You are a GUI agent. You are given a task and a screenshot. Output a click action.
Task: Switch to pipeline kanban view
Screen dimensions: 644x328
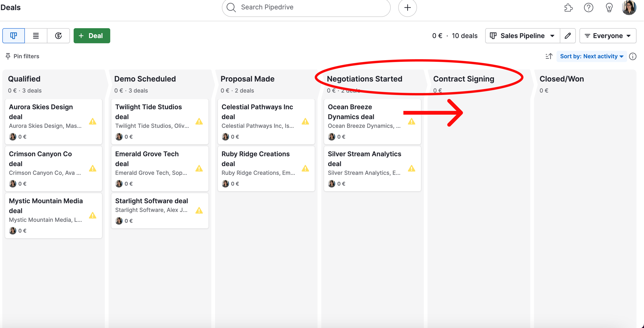14,36
